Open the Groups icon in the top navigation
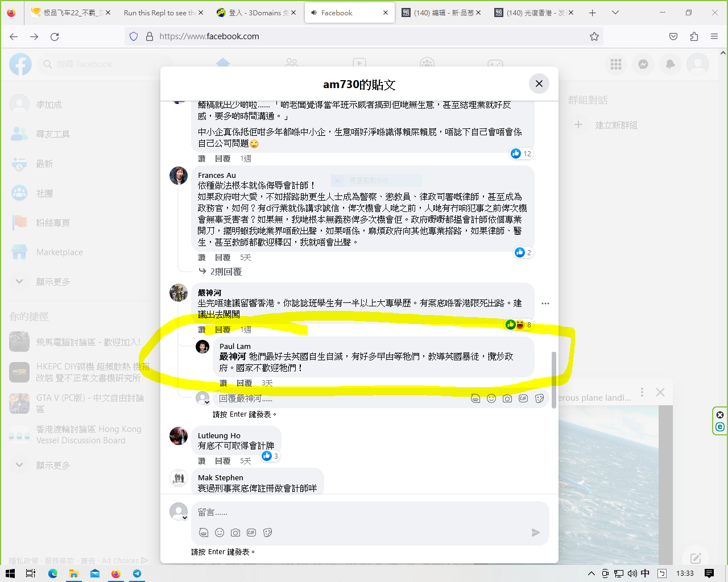Screen dimensions: 728x582 pyautogui.click(x=427, y=63)
